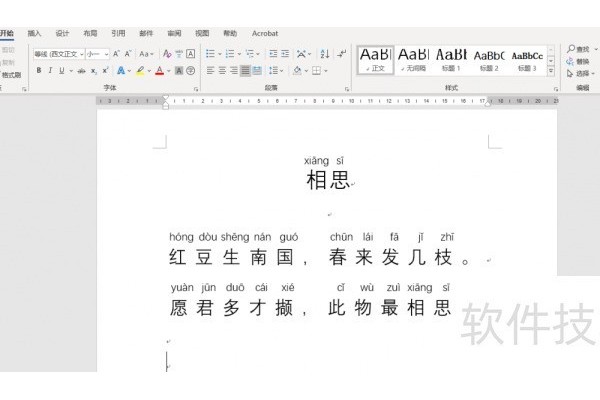Apply enclosed character icon
Viewport: 600px width, 400px height.
pyautogui.click(x=191, y=71)
